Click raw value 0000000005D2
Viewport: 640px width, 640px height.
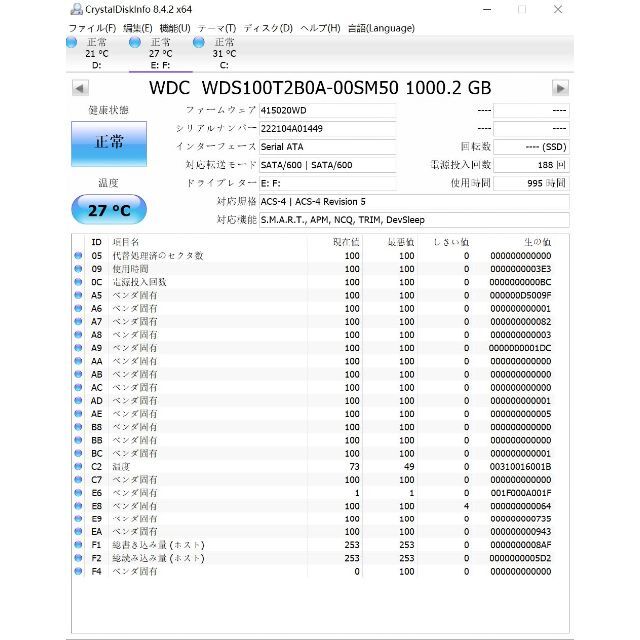(x=521, y=558)
